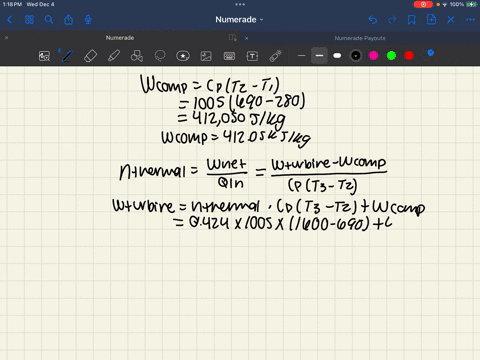
Task: Add a new page
Action: [431, 20]
